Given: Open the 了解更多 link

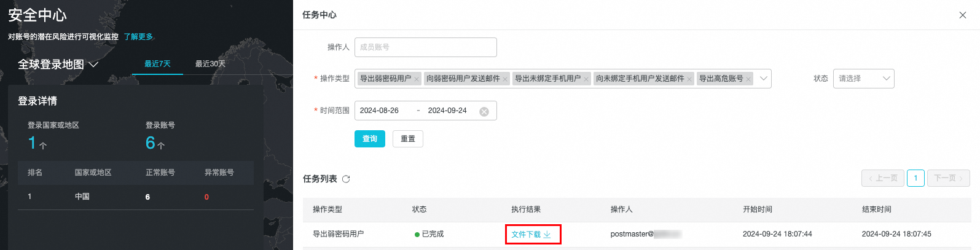Looking at the screenshot, I should pos(138,37).
